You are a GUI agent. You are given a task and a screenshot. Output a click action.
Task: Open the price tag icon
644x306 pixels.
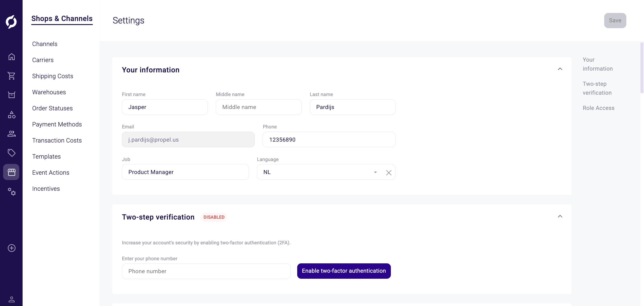[11, 153]
